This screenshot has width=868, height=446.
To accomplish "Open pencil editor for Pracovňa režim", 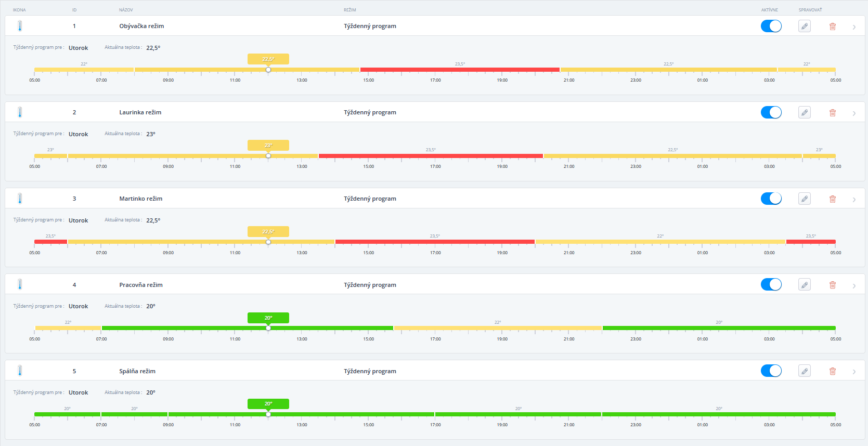I will (x=804, y=285).
